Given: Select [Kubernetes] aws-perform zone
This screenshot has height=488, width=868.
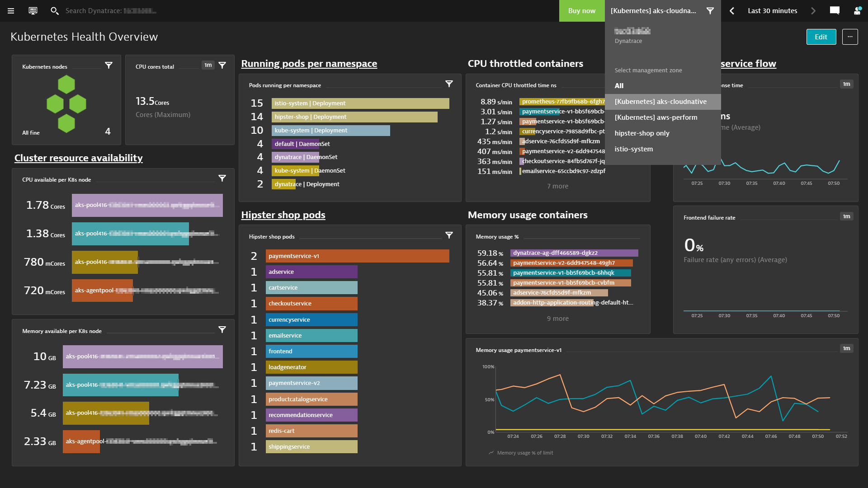Looking at the screenshot, I should pos(663,117).
